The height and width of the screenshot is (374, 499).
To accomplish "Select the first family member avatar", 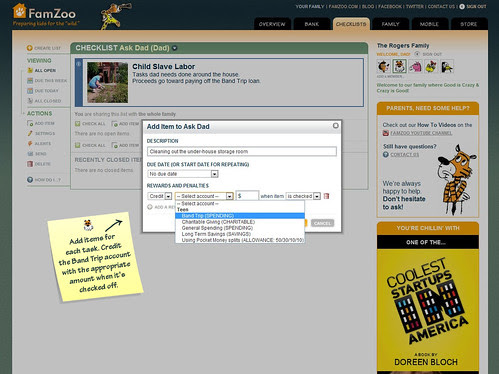I will [383, 66].
